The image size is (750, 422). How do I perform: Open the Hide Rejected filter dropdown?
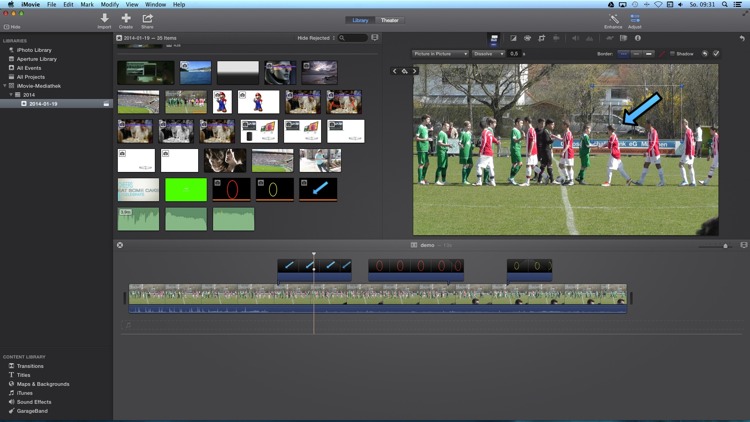316,38
